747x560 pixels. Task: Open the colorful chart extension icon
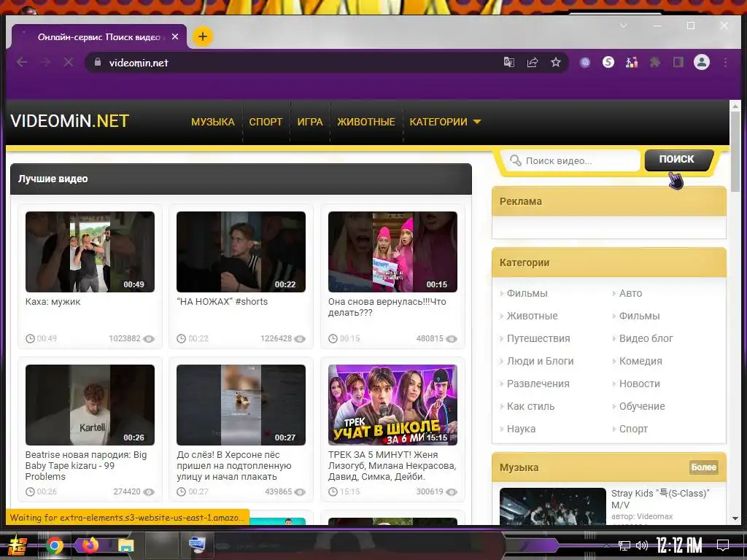(632, 63)
